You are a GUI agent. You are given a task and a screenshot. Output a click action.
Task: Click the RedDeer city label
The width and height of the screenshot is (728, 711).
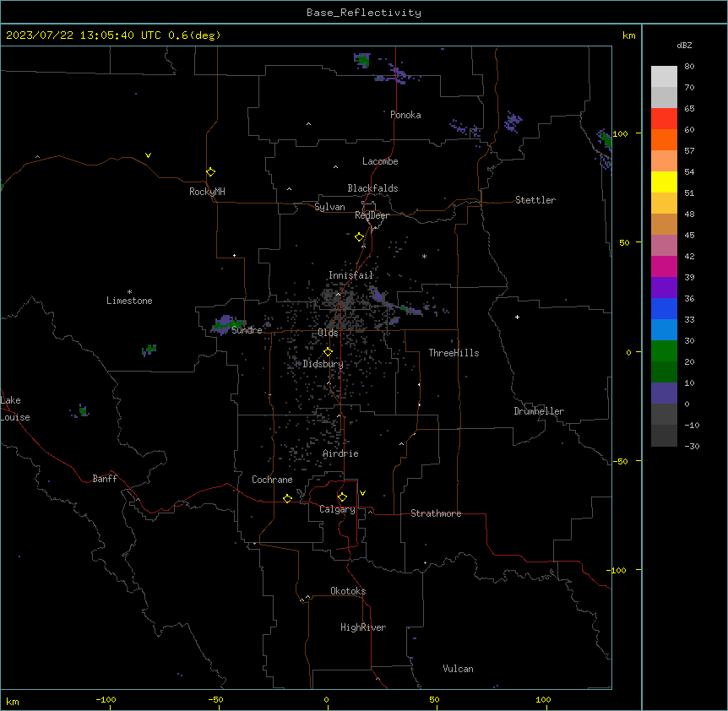(x=372, y=215)
